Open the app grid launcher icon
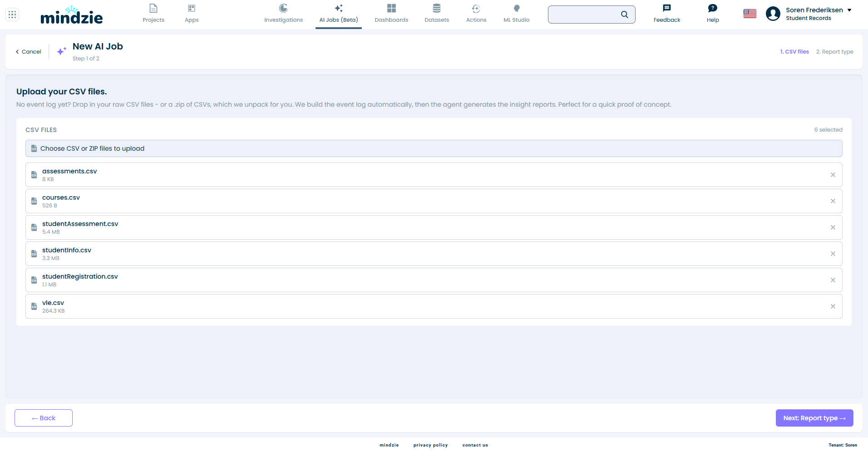 (12, 15)
